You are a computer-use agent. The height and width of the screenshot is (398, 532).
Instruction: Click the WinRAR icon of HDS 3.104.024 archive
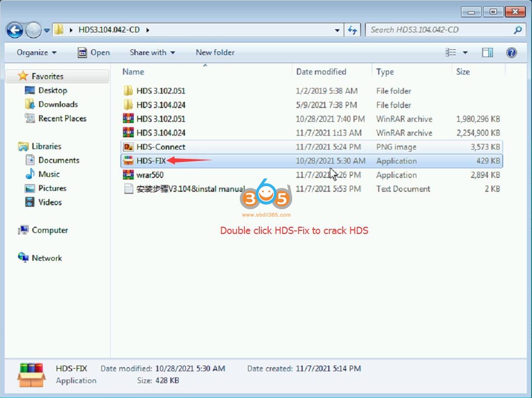[x=128, y=132]
